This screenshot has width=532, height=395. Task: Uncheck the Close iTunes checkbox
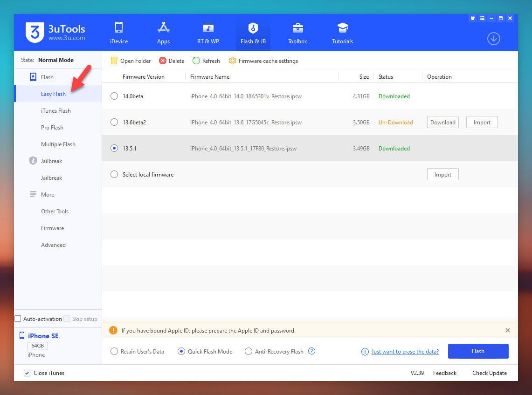tap(27, 373)
